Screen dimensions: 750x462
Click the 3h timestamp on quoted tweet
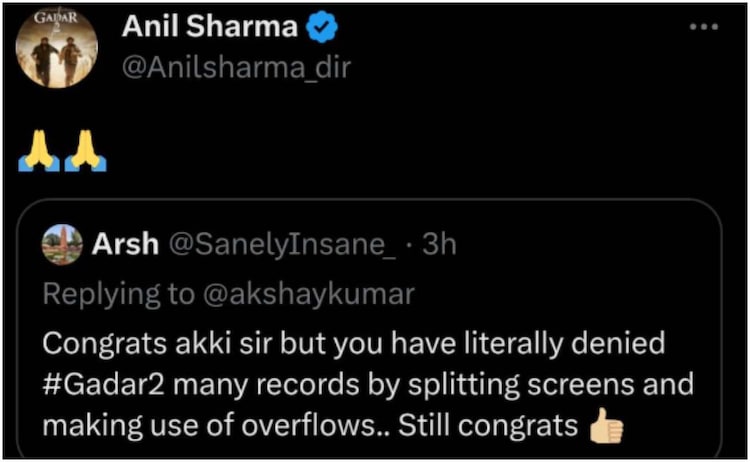[439, 246]
